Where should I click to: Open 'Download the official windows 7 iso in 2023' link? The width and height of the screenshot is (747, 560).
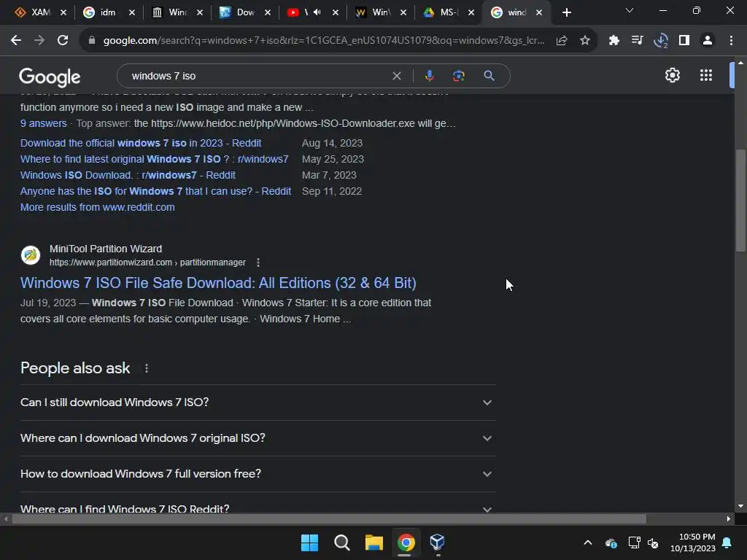[x=141, y=143]
